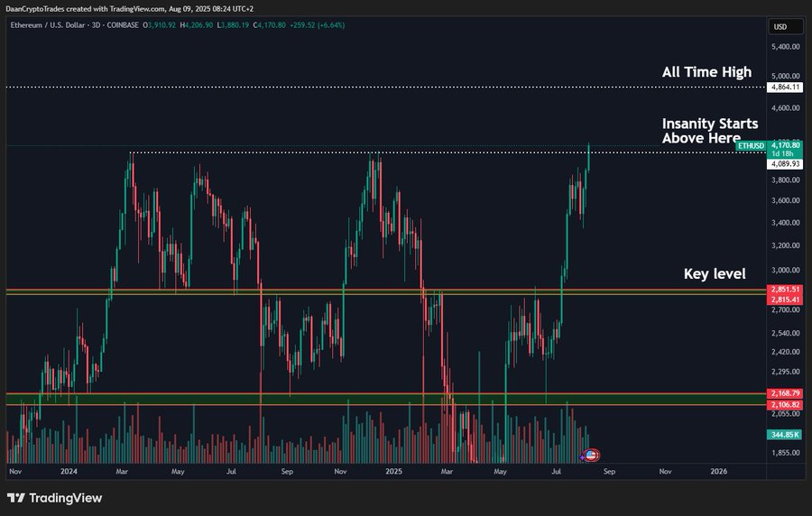Click the 2024 label on time axis
The image size is (812, 516).
click(x=69, y=472)
